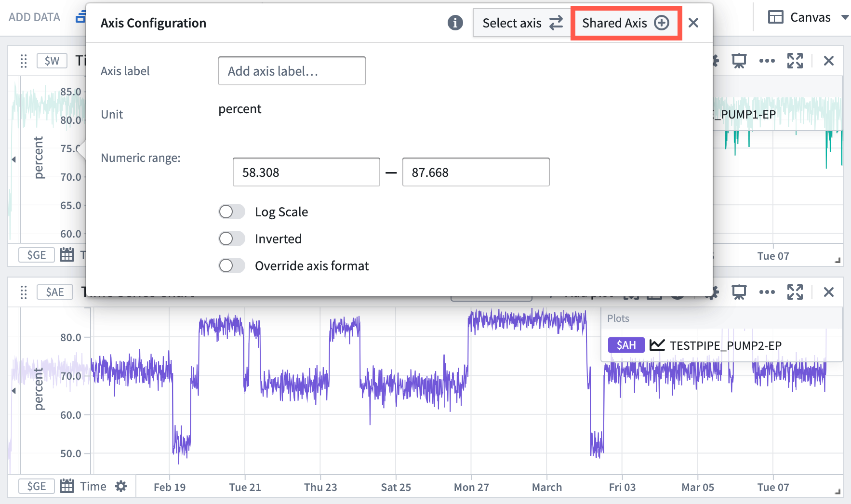Viewport: 851px width, 504px height.
Task: Click the Feb 19 time axis label
Action: tap(170, 487)
